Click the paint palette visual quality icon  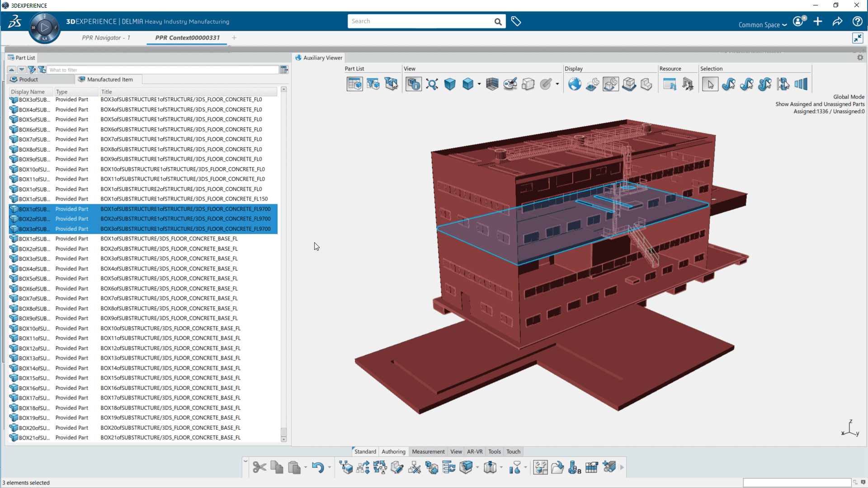510,84
